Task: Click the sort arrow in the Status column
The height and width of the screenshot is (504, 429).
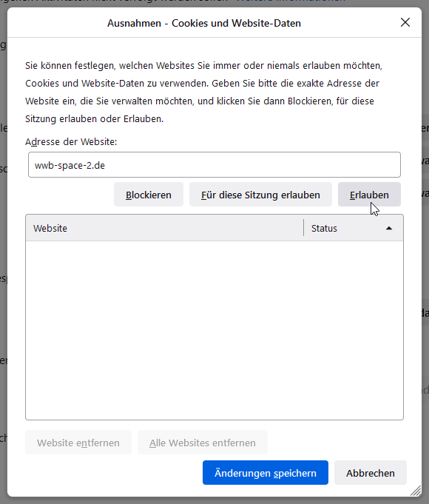Action: 389,228
